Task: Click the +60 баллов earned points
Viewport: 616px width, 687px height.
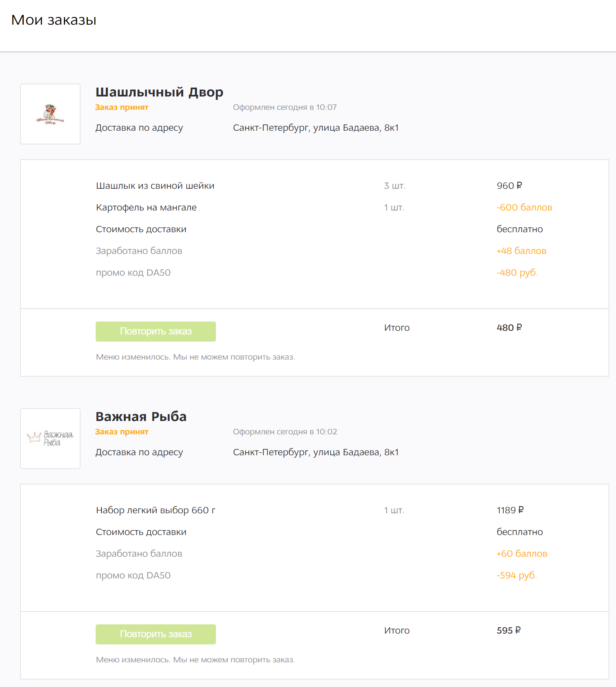Action: point(522,554)
